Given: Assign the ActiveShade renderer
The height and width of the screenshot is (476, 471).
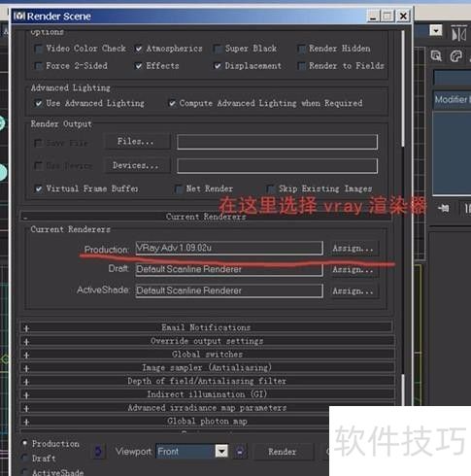Looking at the screenshot, I should [353, 291].
